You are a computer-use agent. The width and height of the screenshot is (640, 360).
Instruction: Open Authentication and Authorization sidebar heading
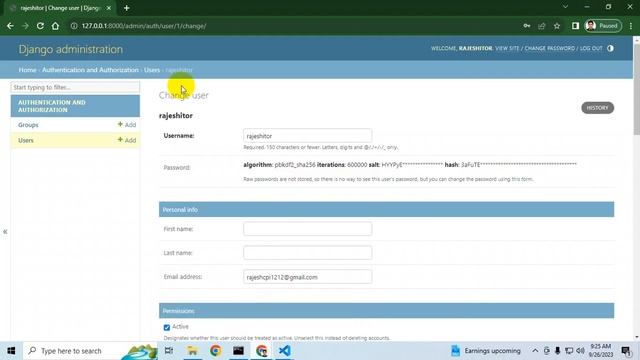point(52,106)
